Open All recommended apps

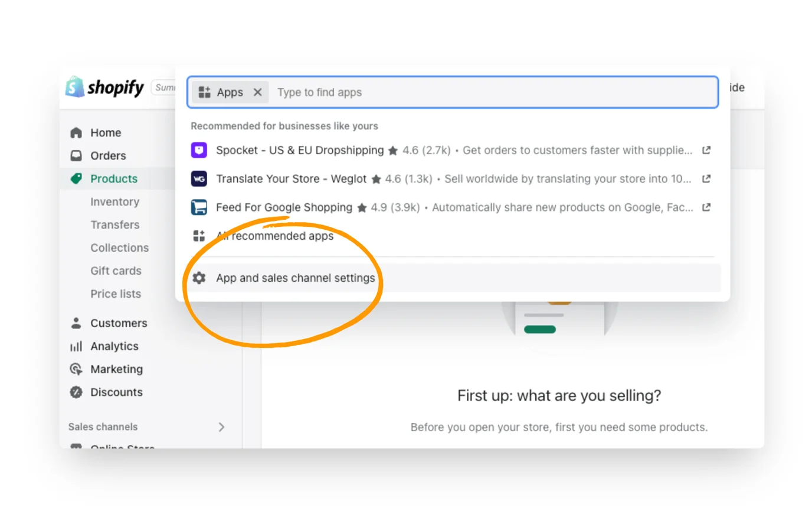tap(274, 236)
